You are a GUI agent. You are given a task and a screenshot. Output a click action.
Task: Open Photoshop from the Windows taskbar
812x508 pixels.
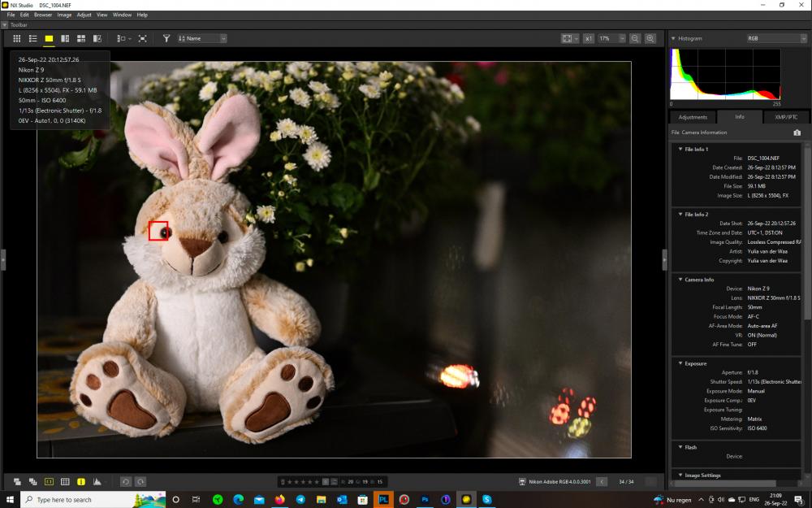click(425, 499)
